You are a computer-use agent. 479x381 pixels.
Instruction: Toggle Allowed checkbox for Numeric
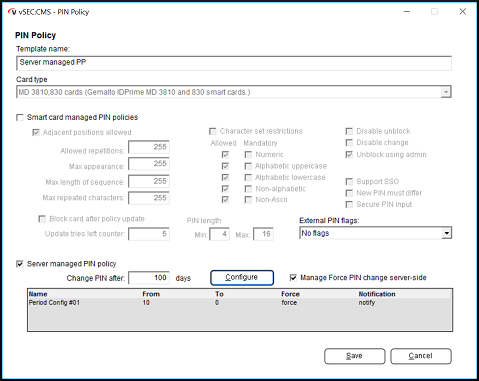click(225, 155)
